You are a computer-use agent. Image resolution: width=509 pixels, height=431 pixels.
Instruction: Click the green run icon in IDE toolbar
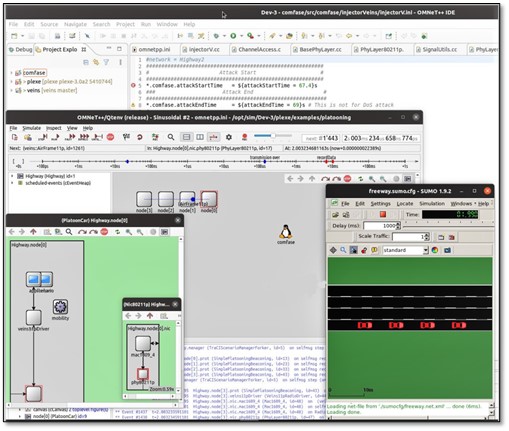233,36
